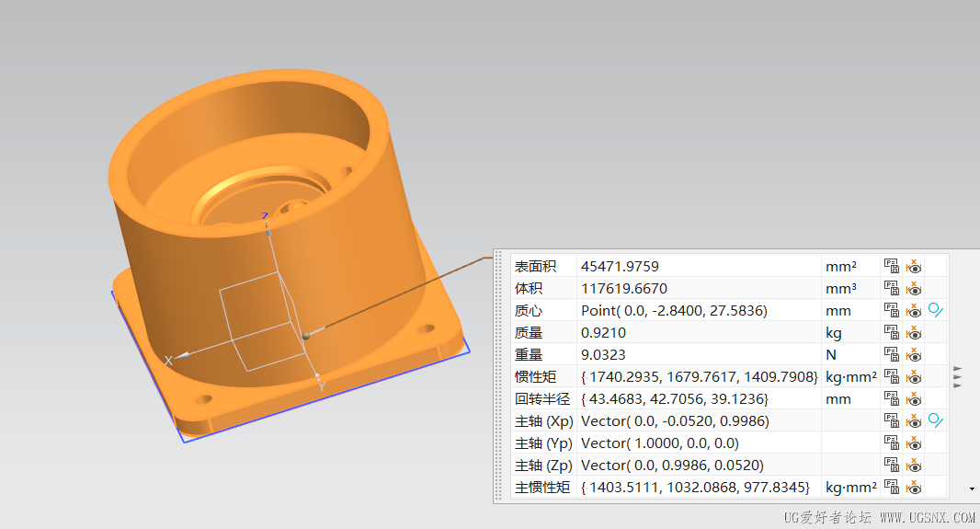
Task: Click the dotted grip handle of the panel
Action: [499, 375]
